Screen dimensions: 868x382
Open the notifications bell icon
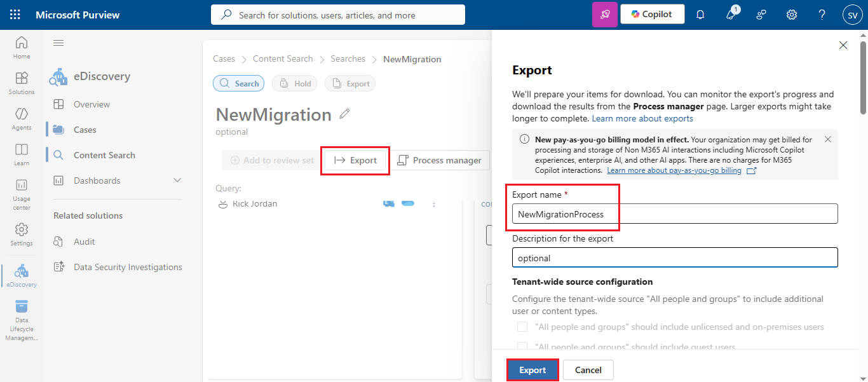click(x=700, y=15)
